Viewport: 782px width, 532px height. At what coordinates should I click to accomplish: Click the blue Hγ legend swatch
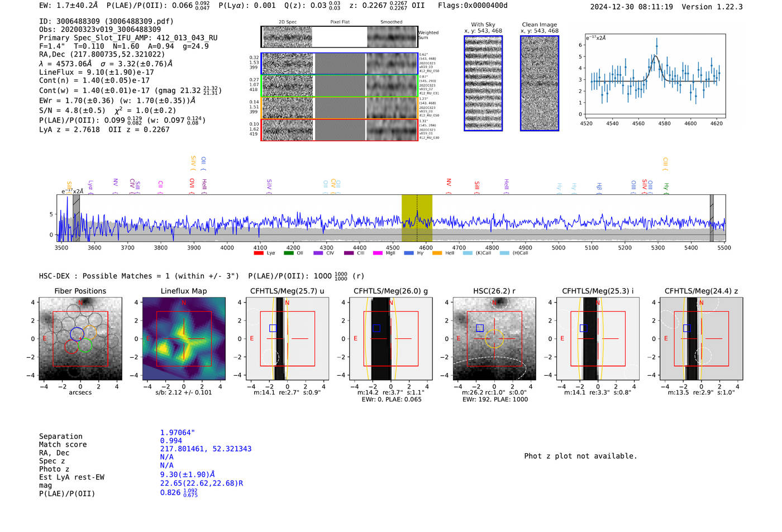point(409,253)
